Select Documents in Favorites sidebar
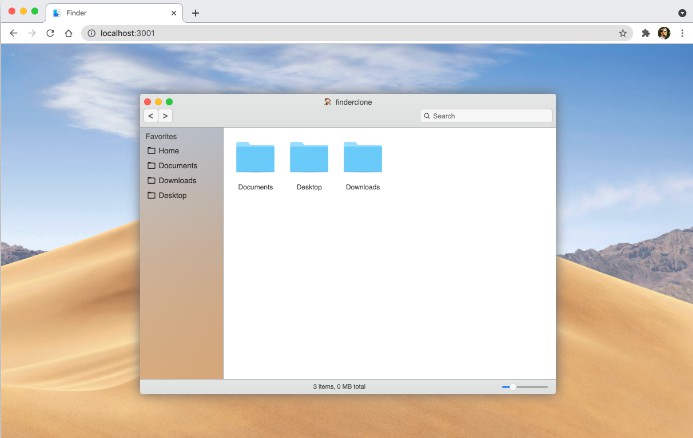The height and width of the screenshot is (438, 693). click(x=177, y=166)
